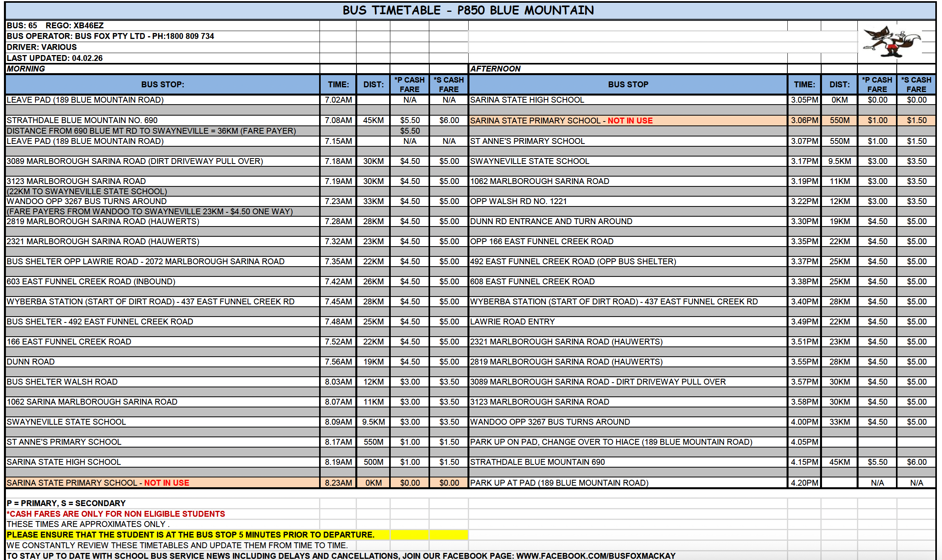The image size is (942, 560).
Task: Select the AFTERNOON section label
Action: coord(495,69)
